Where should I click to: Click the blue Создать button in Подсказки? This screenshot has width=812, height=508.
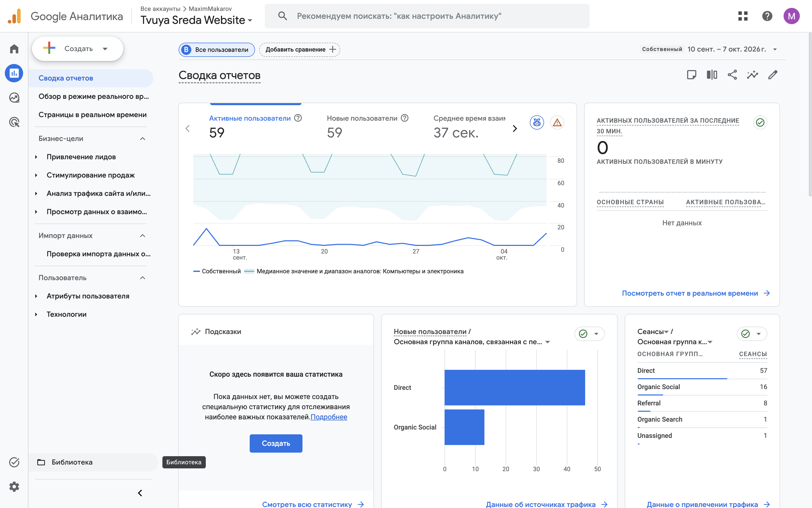pos(276,443)
